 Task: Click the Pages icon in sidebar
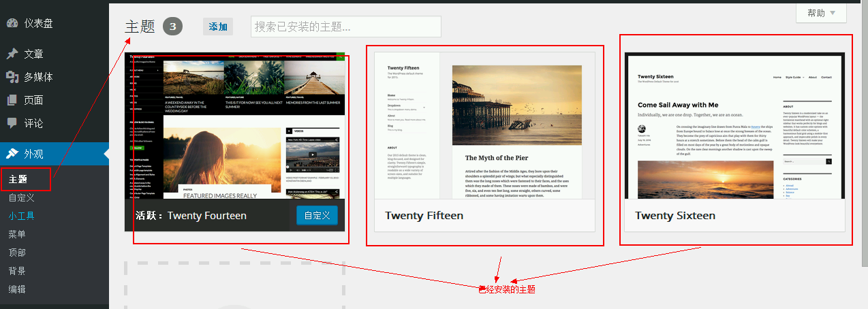click(12, 100)
